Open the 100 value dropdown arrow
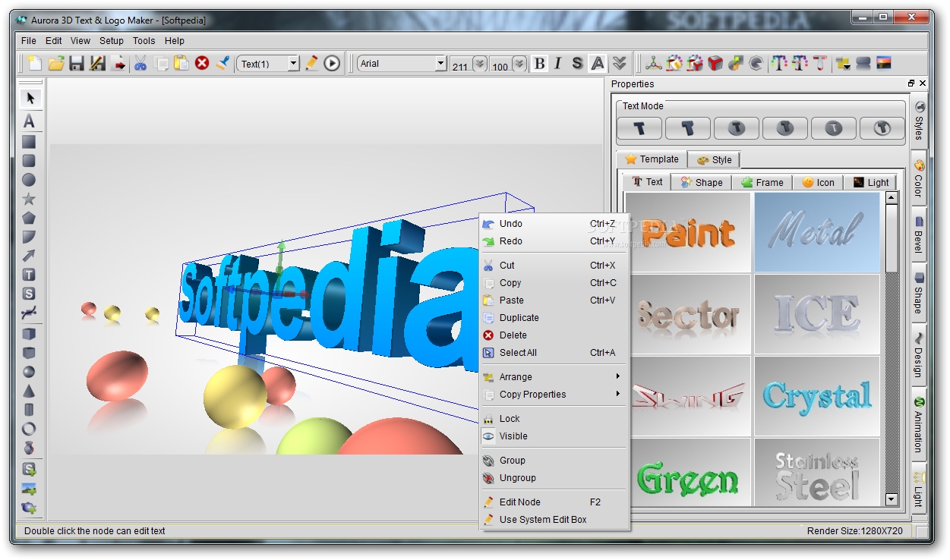 click(519, 64)
